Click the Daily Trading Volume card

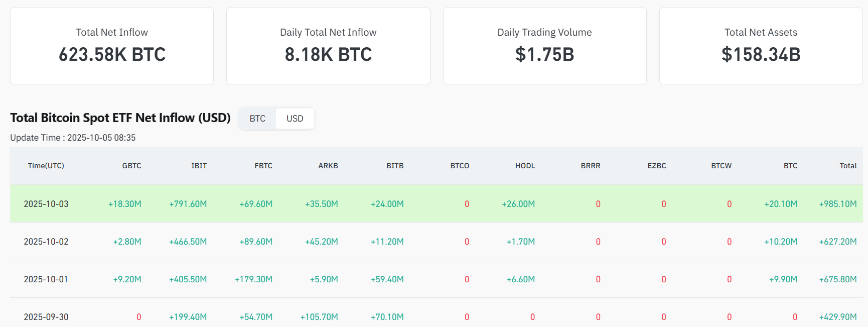tap(544, 46)
